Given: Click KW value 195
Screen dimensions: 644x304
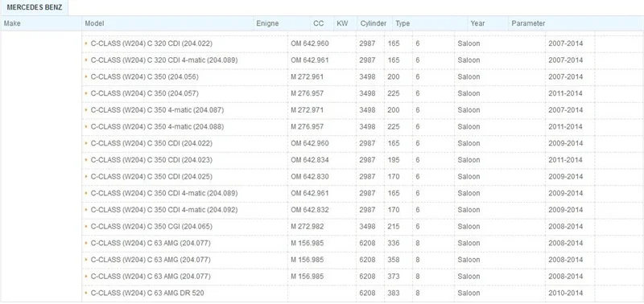Looking at the screenshot, I should (394, 159).
